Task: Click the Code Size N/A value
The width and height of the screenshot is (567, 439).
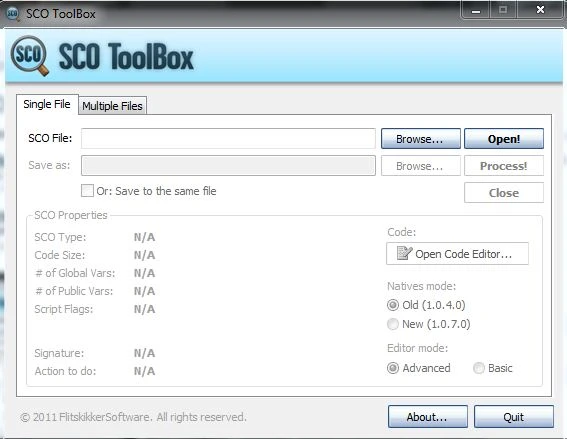Action: [x=145, y=255]
